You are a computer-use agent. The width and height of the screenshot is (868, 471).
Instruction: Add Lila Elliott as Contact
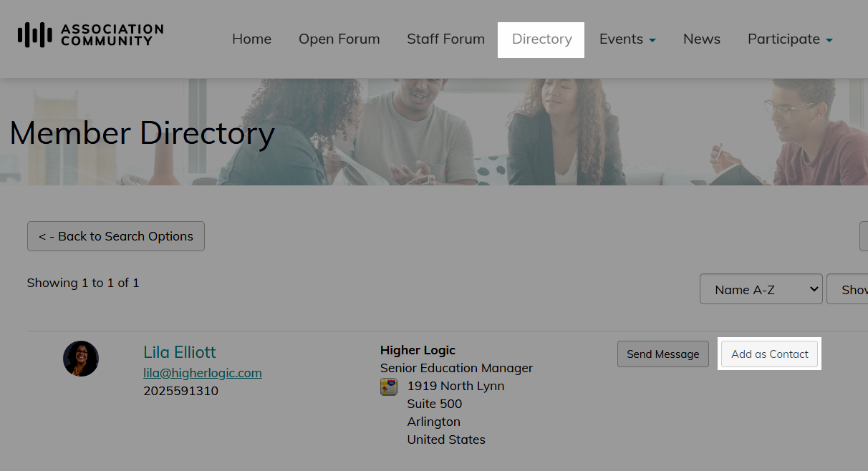pos(769,354)
